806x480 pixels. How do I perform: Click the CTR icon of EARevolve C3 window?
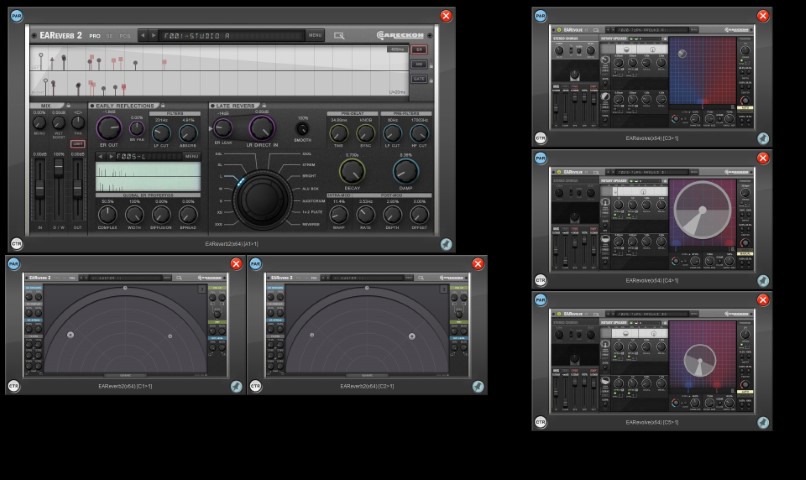540,138
